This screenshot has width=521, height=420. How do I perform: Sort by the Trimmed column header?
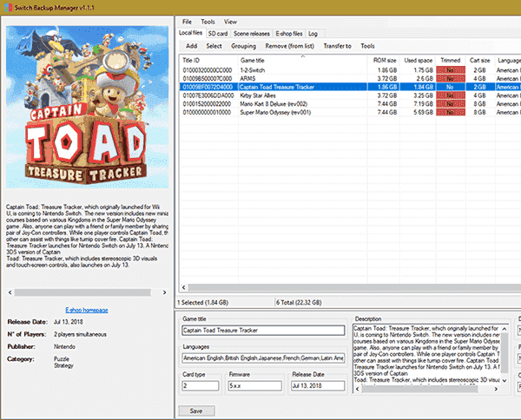click(451, 61)
